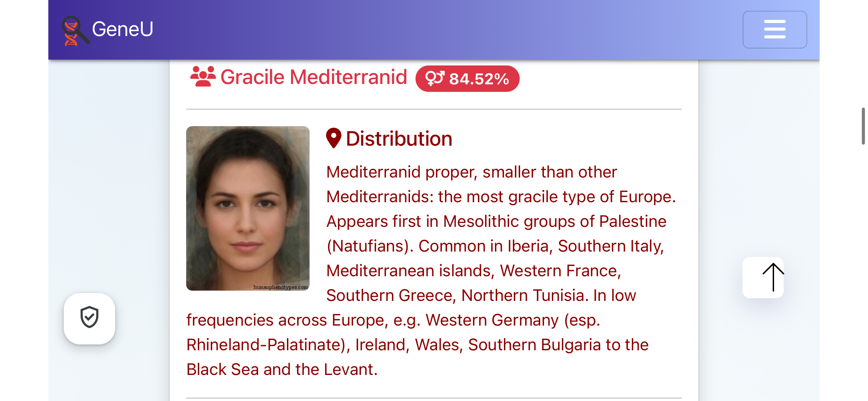Click the humanphenotypes.com watermark on the image
The width and height of the screenshot is (868, 401).
(x=280, y=287)
